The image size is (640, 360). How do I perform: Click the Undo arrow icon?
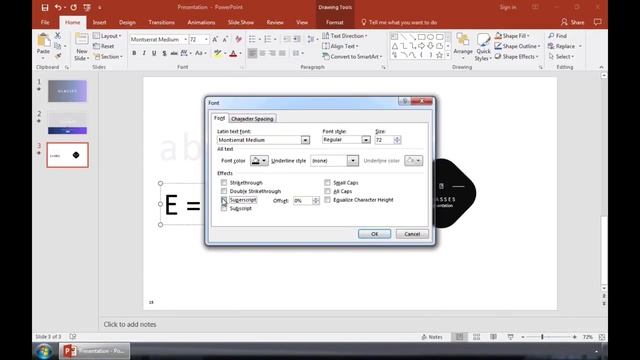58,7
